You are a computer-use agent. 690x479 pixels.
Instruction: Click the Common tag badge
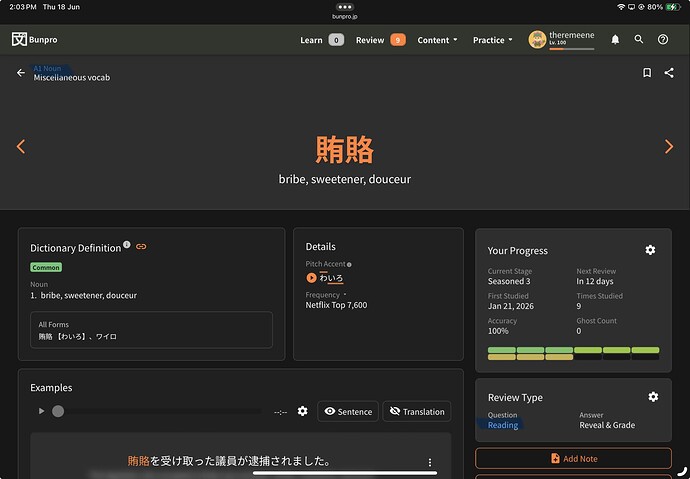[46, 267]
